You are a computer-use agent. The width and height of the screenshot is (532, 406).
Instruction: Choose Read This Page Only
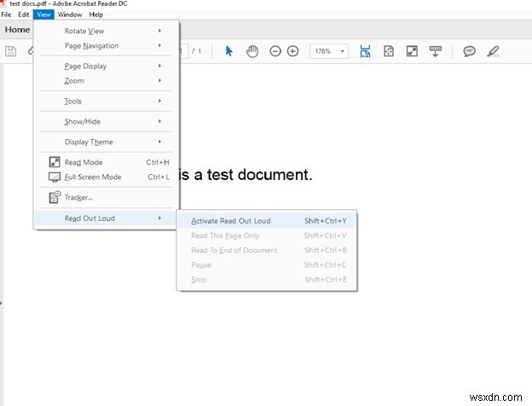[267, 235]
